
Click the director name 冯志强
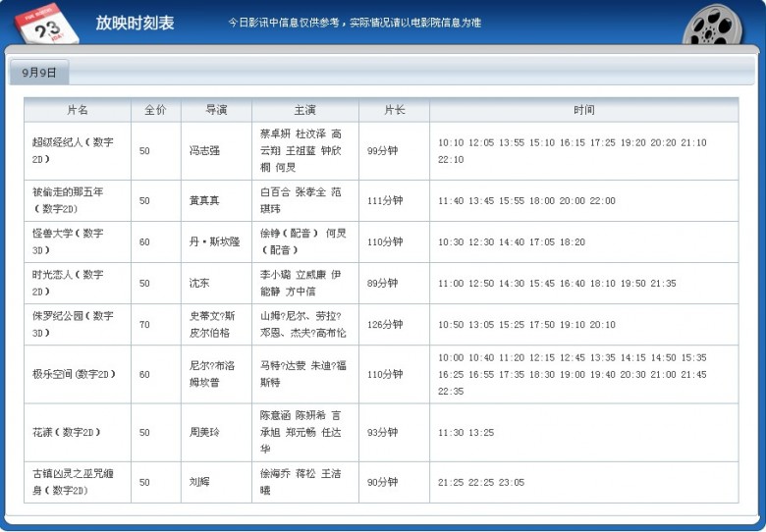pos(204,150)
